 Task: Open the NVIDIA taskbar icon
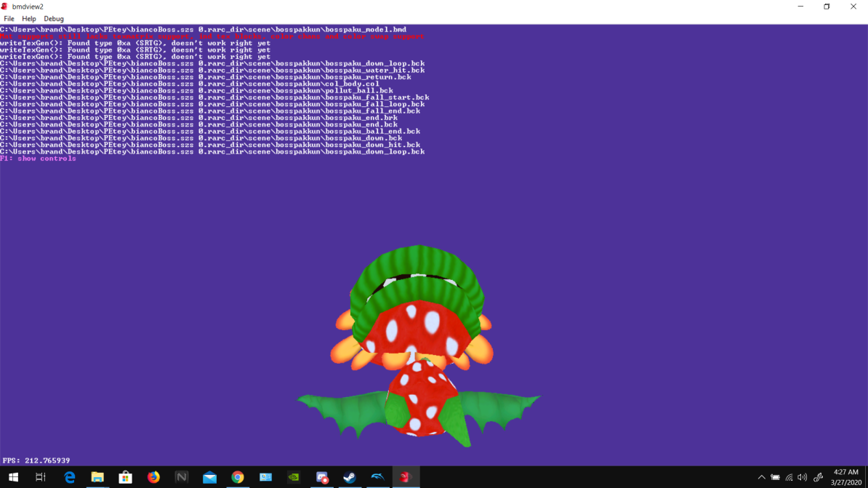(294, 477)
